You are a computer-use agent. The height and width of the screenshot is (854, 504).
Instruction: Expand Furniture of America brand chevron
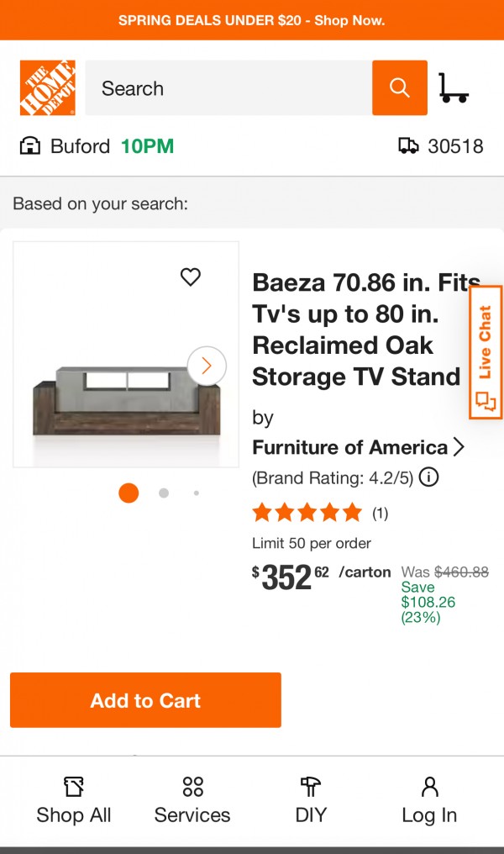point(459,447)
